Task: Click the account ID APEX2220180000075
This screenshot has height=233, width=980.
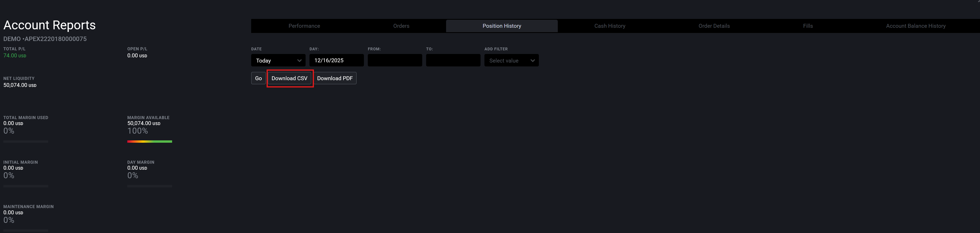Action: tap(55, 39)
